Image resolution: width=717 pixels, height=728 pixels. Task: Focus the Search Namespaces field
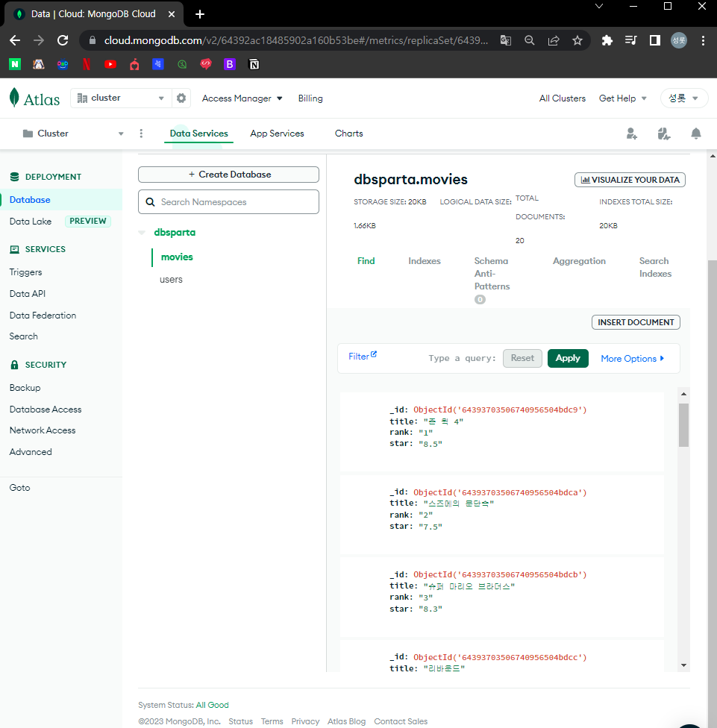228,202
